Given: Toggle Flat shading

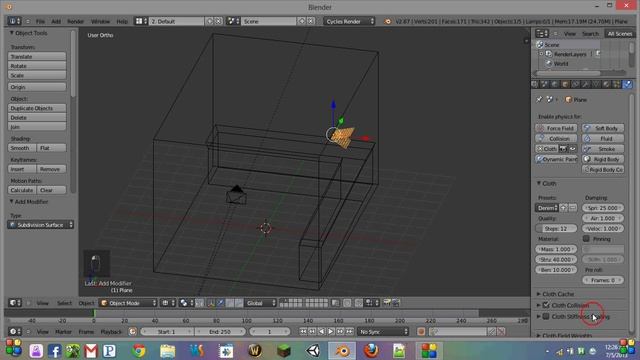Looking at the screenshot, I should coord(51,148).
